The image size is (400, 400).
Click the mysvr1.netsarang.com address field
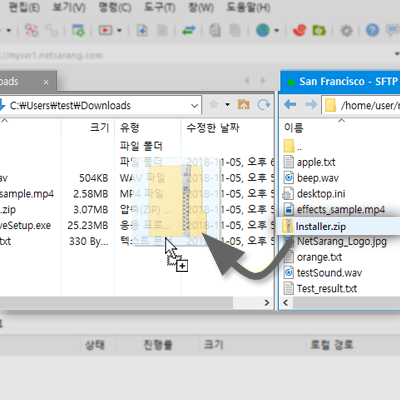(x=197, y=55)
